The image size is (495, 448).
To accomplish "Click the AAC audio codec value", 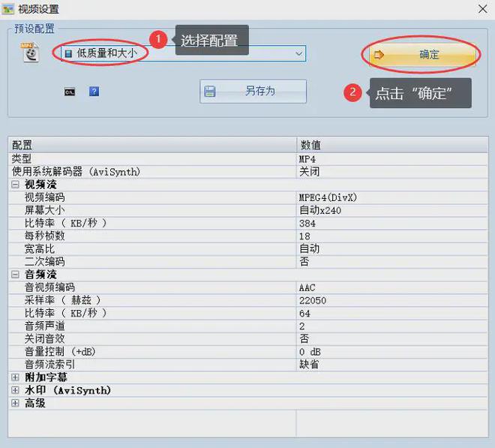I will tap(307, 287).
